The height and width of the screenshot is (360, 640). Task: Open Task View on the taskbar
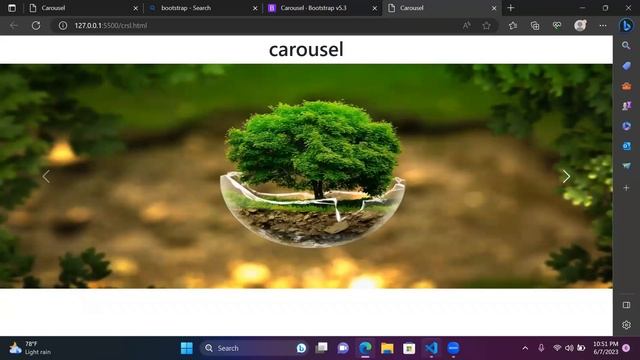click(322, 348)
